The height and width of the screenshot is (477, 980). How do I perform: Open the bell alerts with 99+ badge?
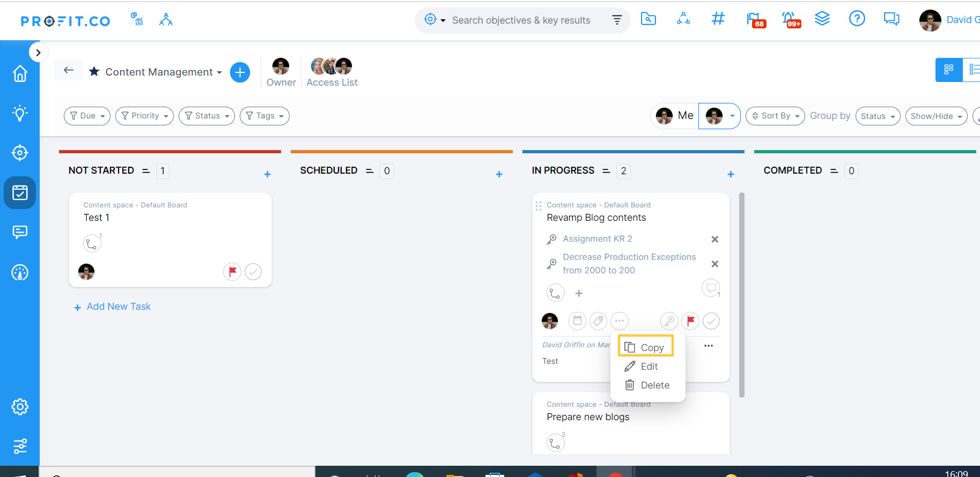[x=791, y=20]
